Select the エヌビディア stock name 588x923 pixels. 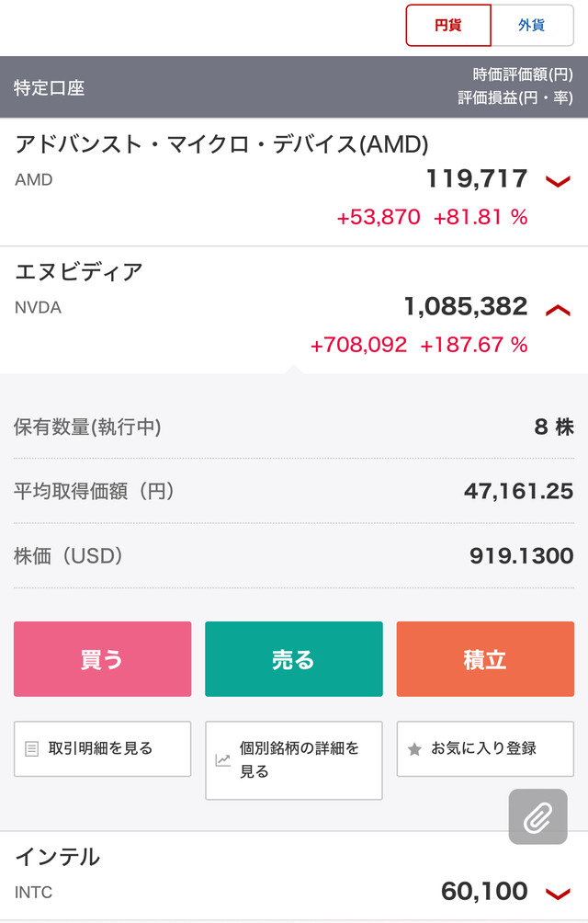click(x=79, y=272)
